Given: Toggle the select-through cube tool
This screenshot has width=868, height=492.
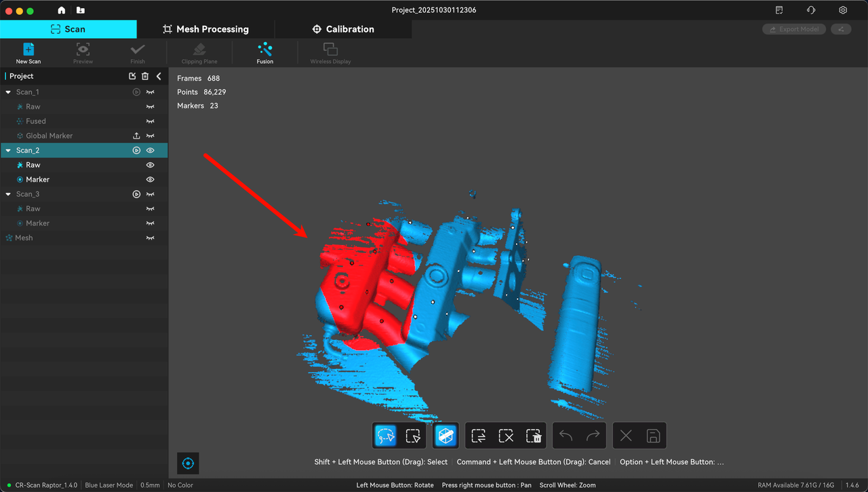Looking at the screenshot, I should (446, 436).
